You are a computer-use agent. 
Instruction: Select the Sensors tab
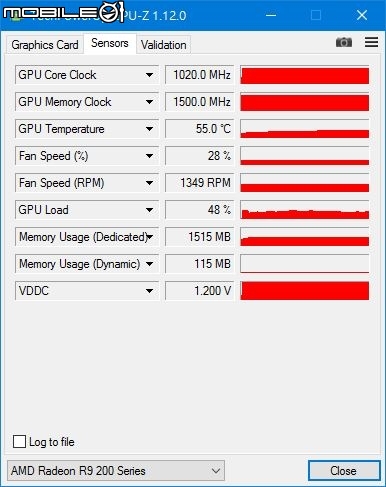click(x=110, y=43)
